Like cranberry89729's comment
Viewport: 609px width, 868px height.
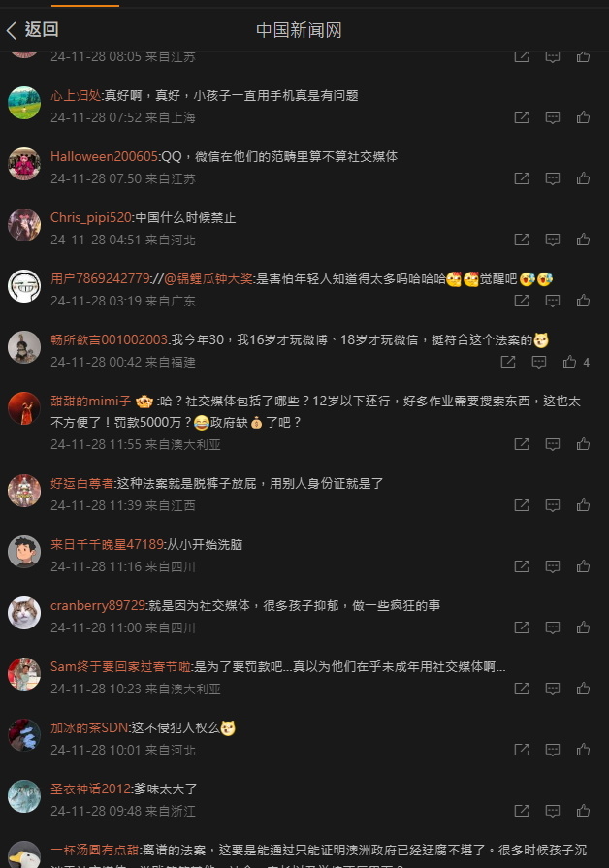pyautogui.click(x=583, y=627)
